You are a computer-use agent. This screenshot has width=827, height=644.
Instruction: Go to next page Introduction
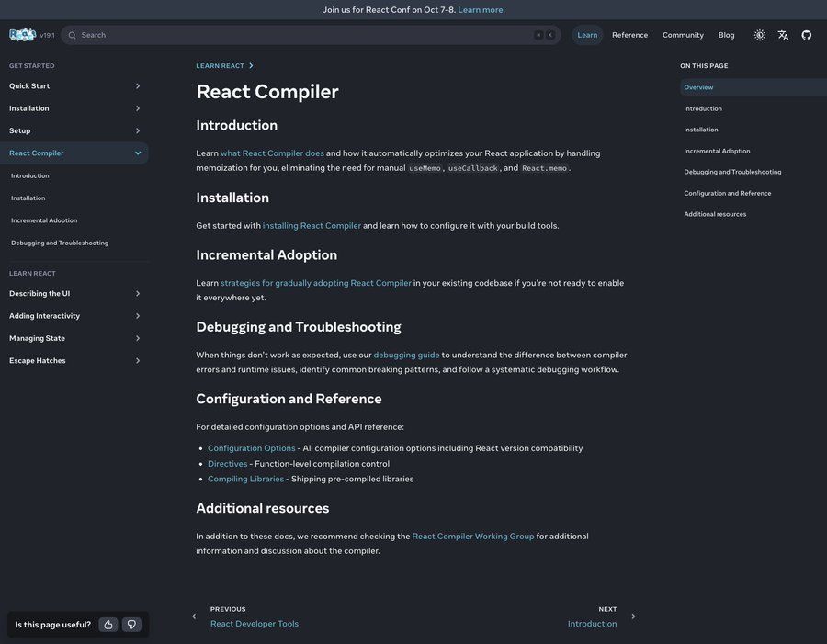coord(593,624)
